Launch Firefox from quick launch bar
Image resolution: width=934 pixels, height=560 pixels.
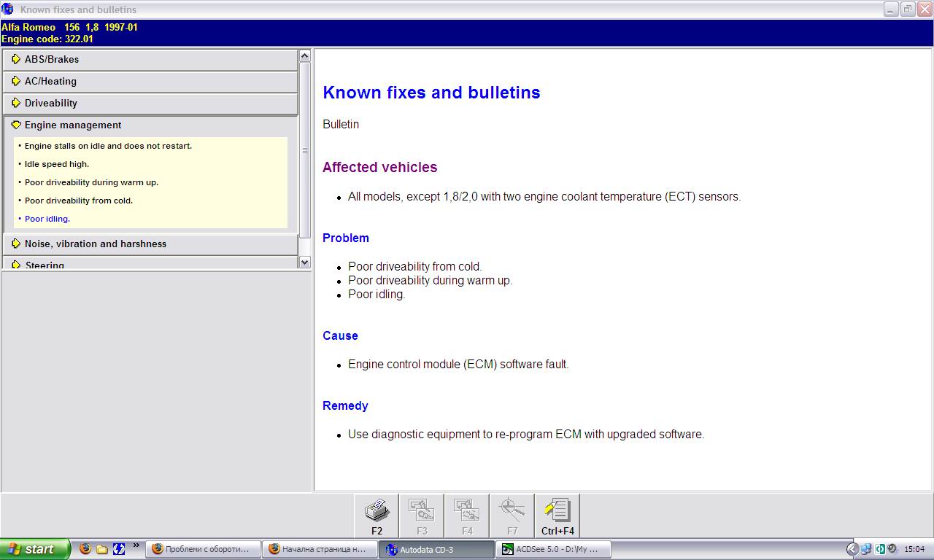(85, 549)
